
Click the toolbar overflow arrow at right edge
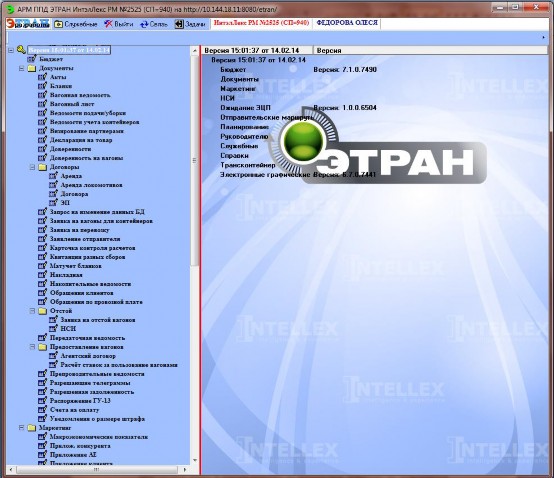coord(544,37)
